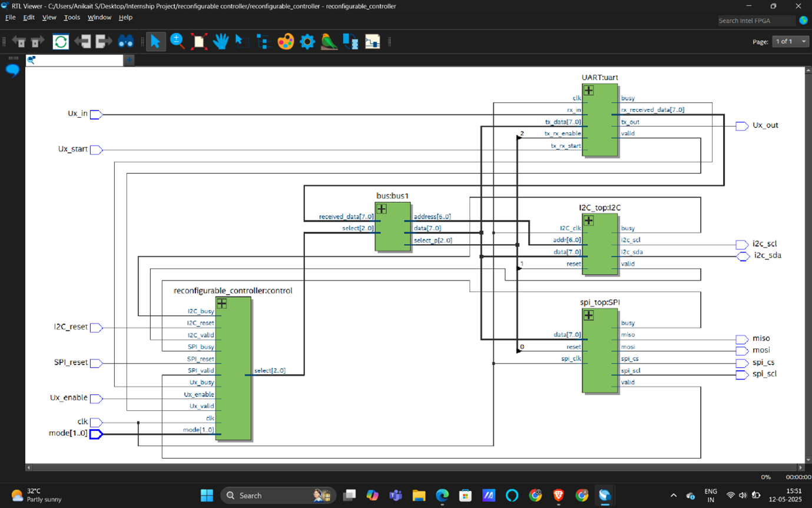Screen dimensions: 812x508
Task: Open the Page dropdown selector
Action: [x=790, y=42]
